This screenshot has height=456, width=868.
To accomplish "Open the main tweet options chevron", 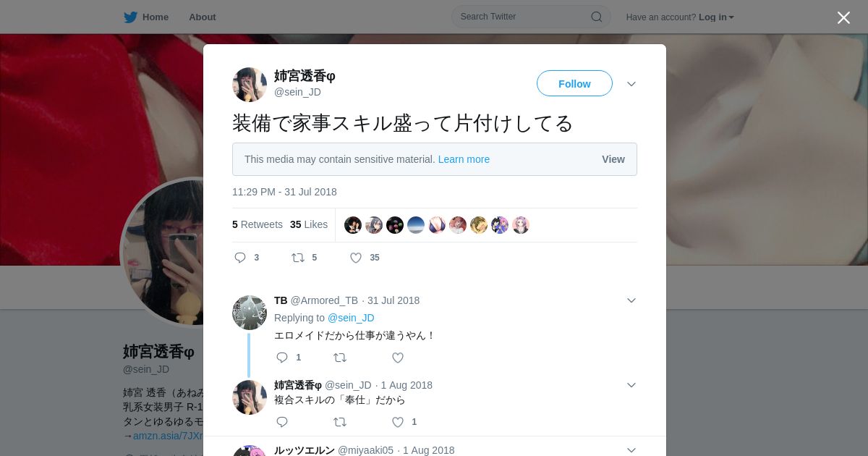I will [631, 84].
